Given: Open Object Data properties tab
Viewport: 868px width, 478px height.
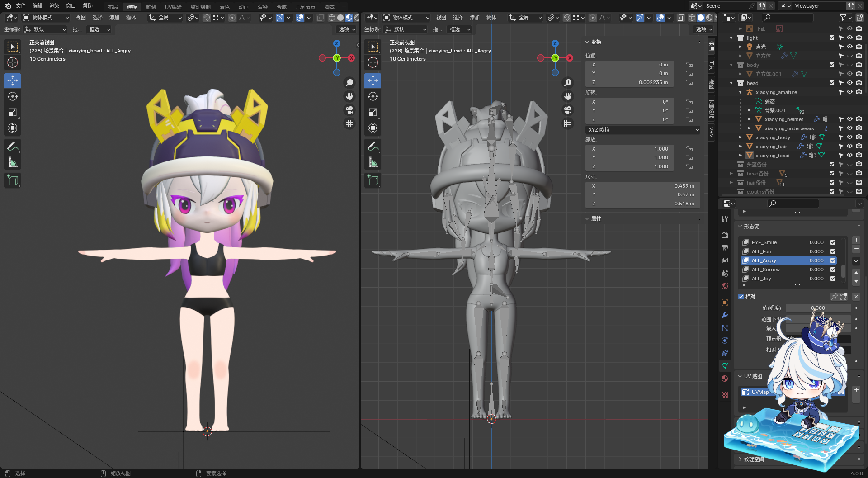Looking at the screenshot, I should click(x=725, y=365).
